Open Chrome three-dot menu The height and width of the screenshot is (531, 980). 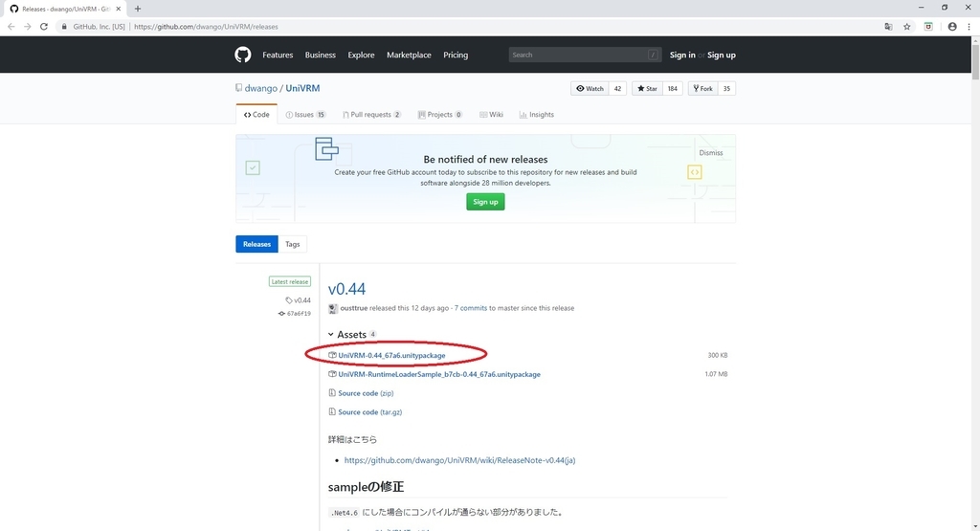[x=969, y=27]
